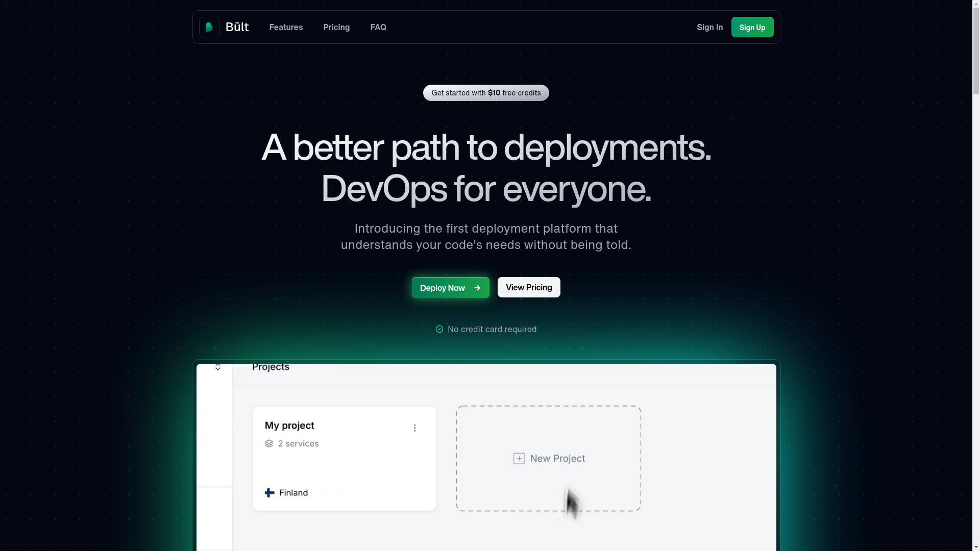Screen dimensions: 980x551
Task: Open the My project card title
Action: point(289,425)
